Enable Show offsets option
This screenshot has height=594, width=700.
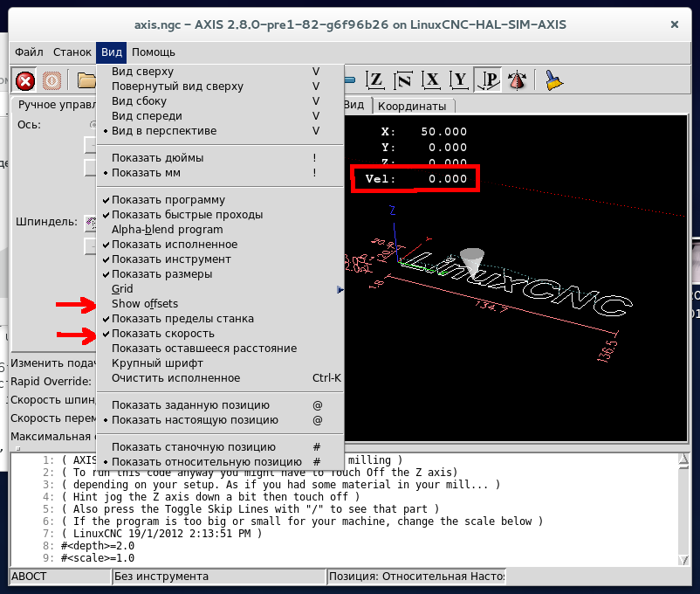click(x=221, y=303)
